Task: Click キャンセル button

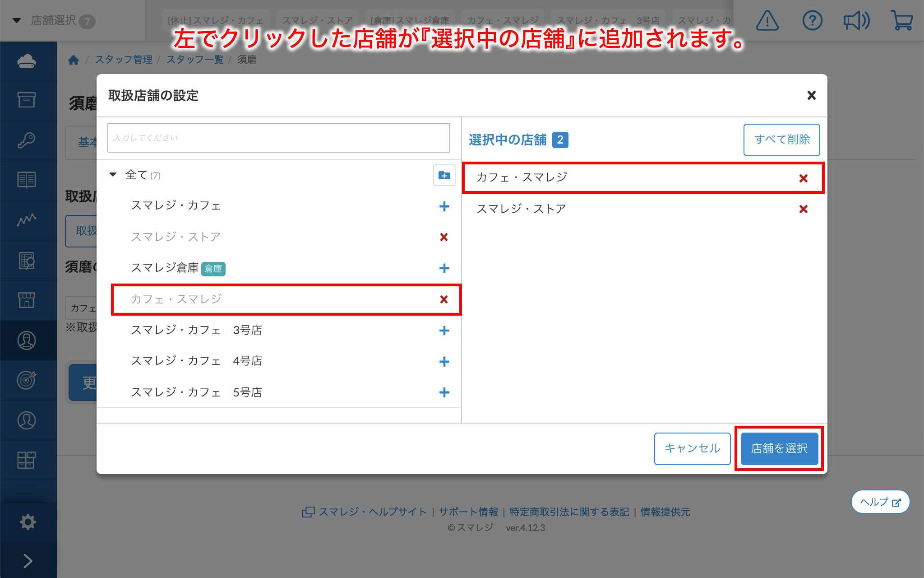Action: pyautogui.click(x=692, y=448)
